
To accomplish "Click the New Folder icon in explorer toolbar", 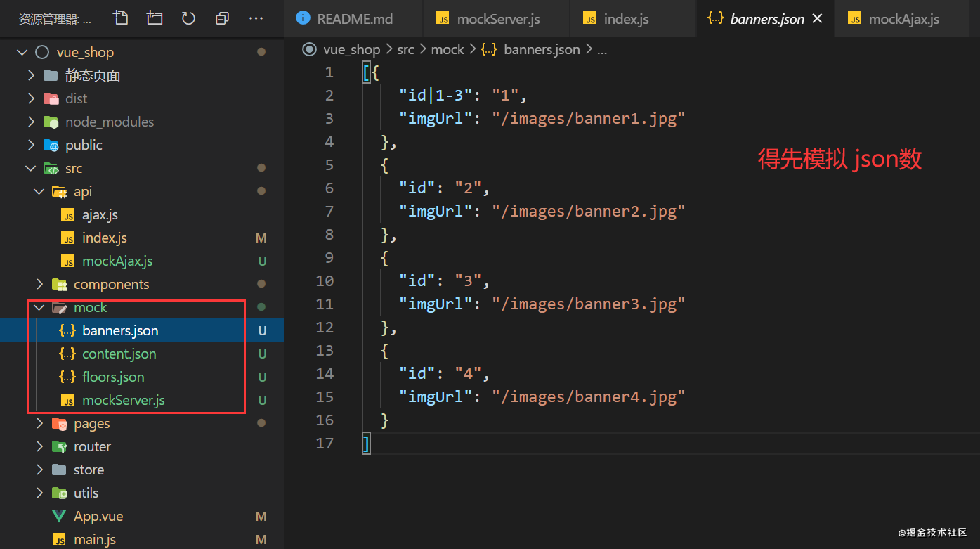I will [x=155, y=18].
